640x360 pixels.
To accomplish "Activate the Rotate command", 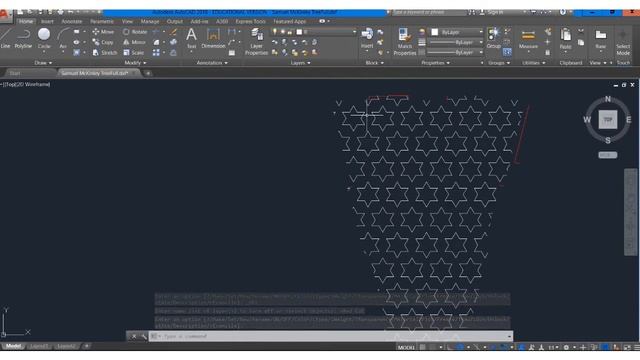I will point(135,32).
